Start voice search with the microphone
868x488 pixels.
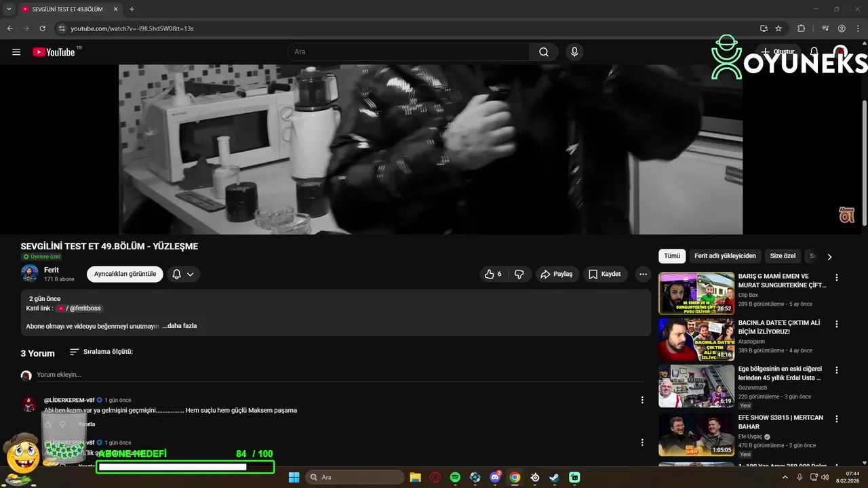[574, 52]
